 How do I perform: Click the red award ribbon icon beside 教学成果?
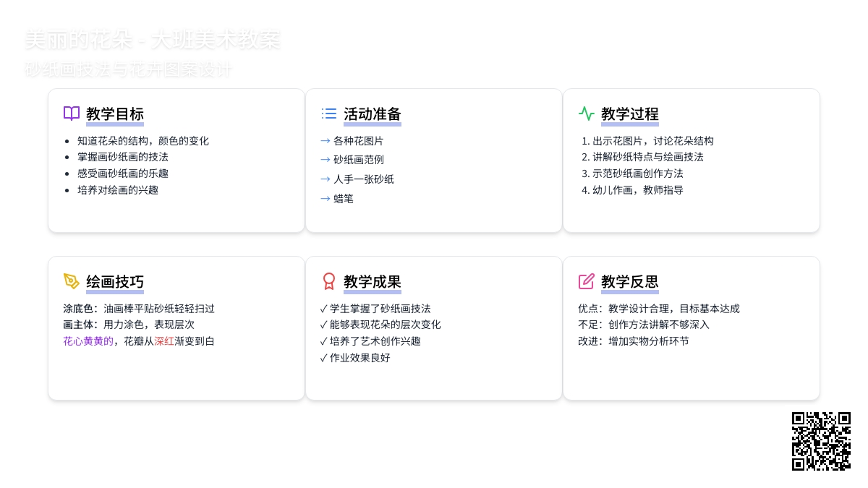click(329, 281)
